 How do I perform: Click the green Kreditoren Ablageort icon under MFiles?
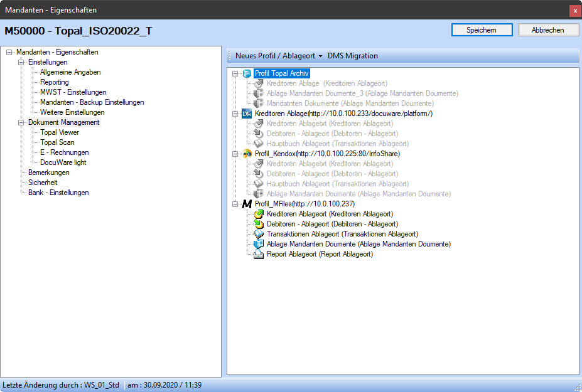(258, 214)
